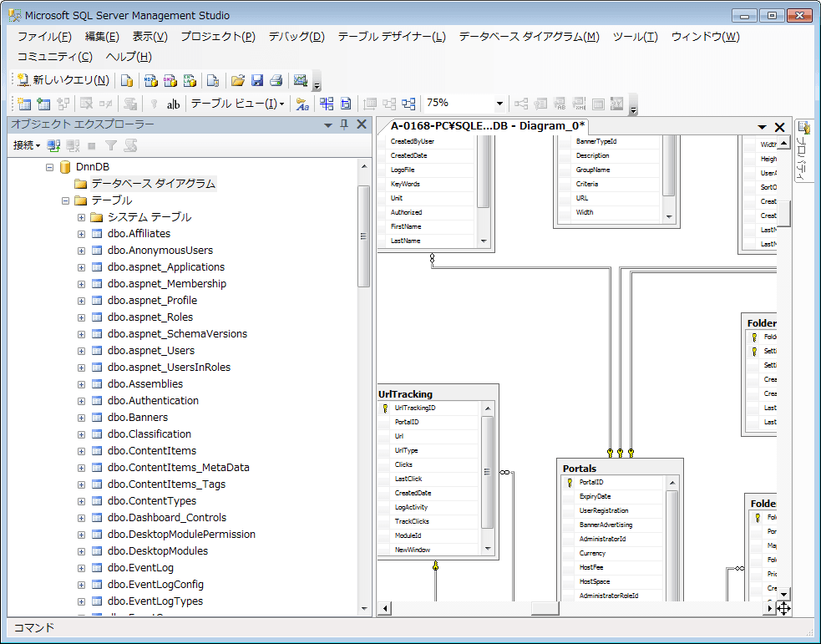
Task: Click the Open File folder icon
Action: (238, 80)
